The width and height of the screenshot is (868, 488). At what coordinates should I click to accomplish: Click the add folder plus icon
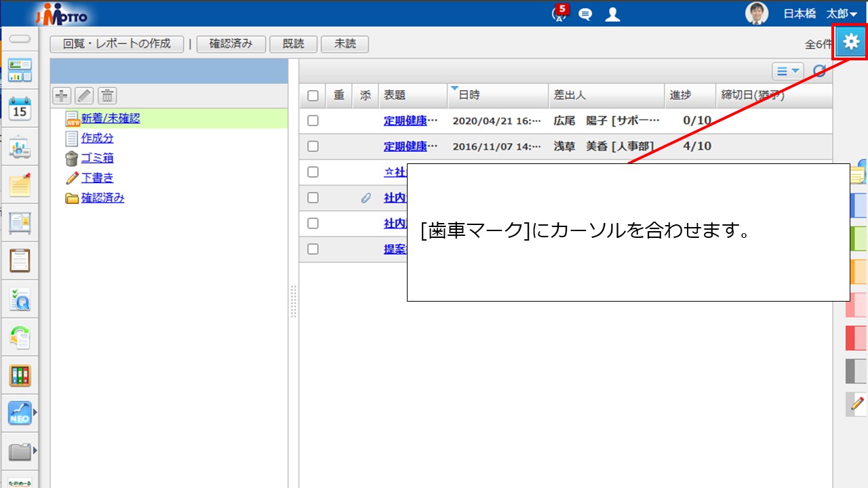coord(62,96)
